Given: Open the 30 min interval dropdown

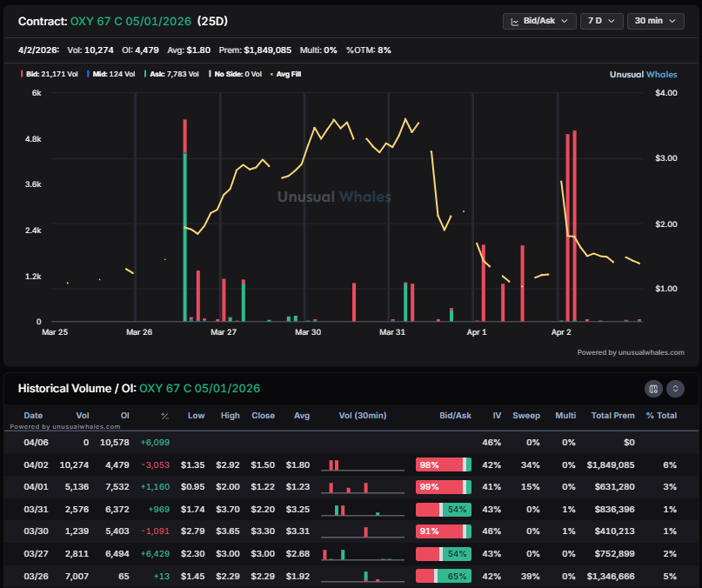Looking at the screenshot, I should [655, 21].
